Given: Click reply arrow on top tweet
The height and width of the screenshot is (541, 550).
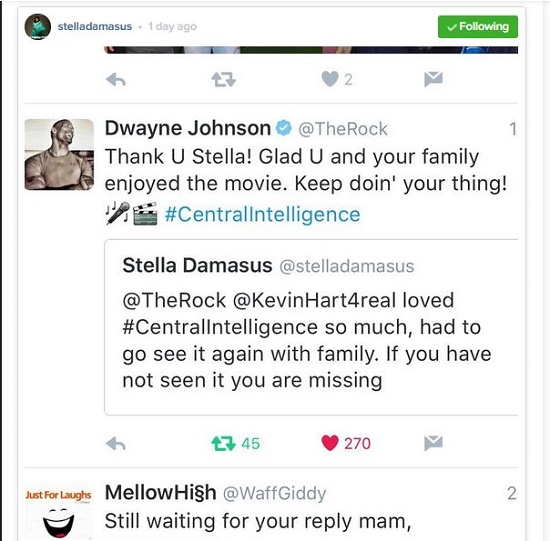Looking at the screenshot, I should tap(116, 80).
